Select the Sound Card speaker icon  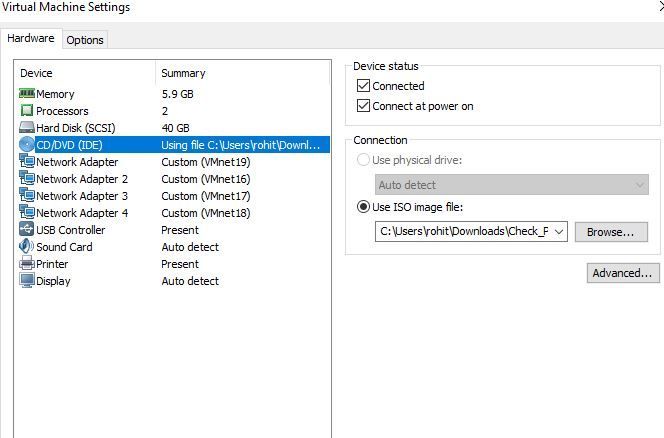click(x=27, y=247)
